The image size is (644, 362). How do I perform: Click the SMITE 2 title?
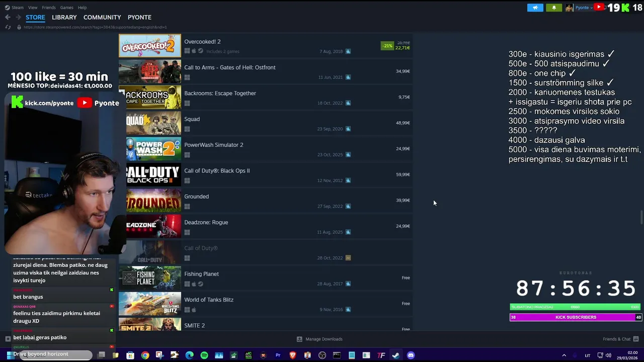point(194,325)
